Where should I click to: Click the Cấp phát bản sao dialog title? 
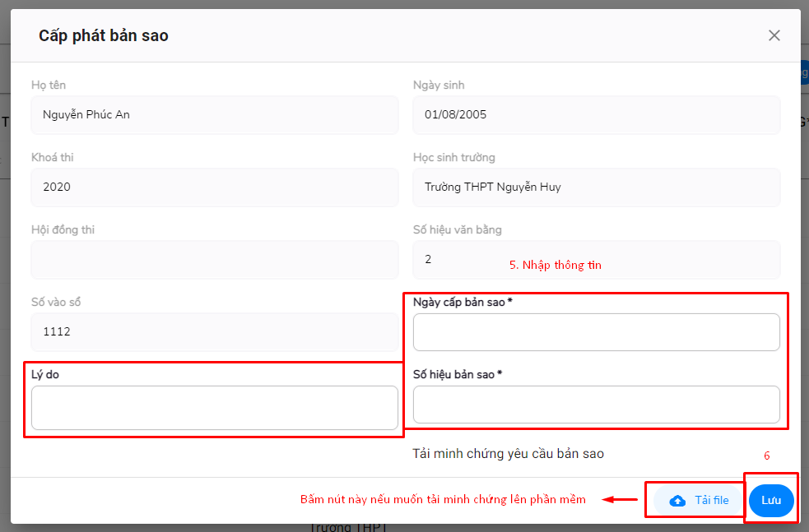click(x=104, y=35)
